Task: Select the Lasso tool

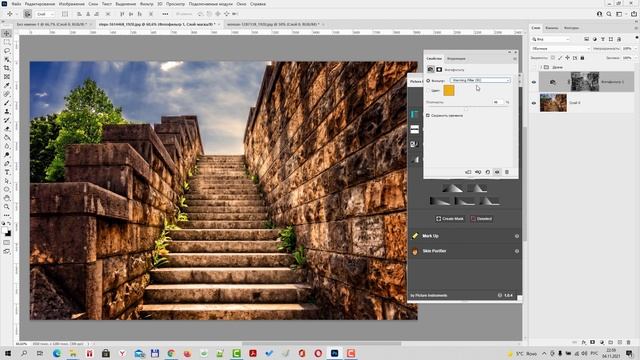Action: coord(7,51)
